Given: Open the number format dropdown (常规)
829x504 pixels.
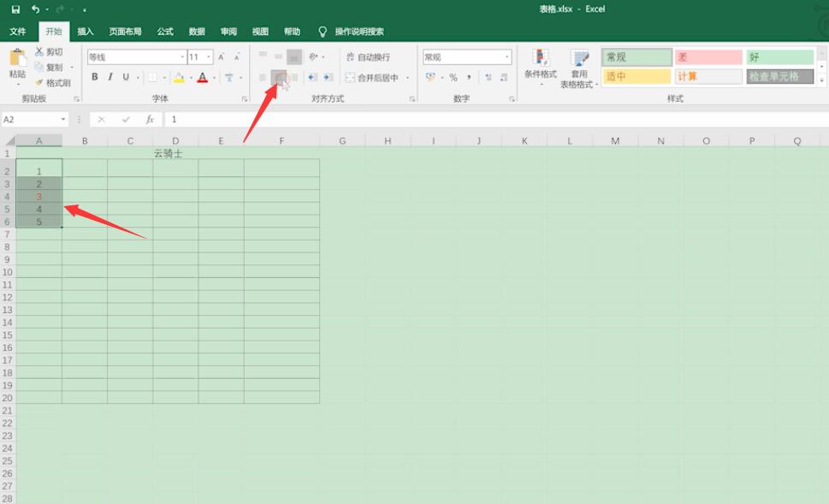Looking at the screenshot, I should point(507,56).
